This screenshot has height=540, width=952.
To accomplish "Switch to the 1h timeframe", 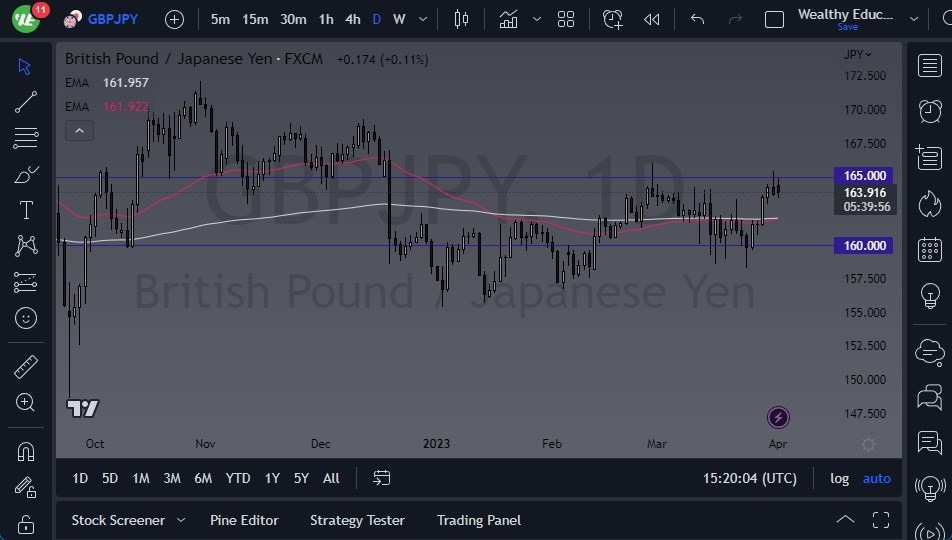I will pyautogui.click(x=326, y=19).
